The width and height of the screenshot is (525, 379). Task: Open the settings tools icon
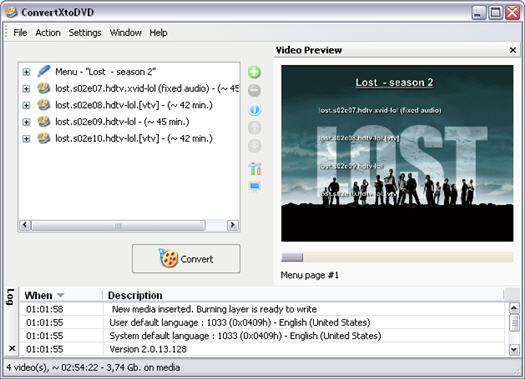tap(255, 168)
